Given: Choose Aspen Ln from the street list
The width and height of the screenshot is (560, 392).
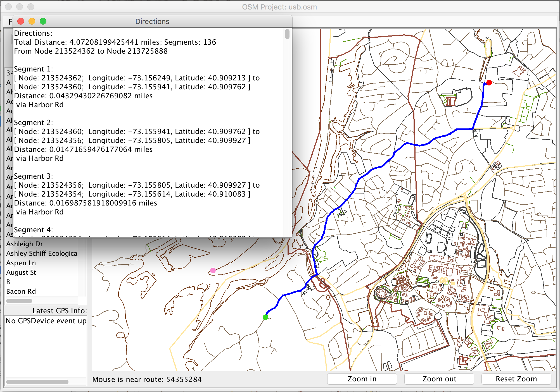Looking at the screenshot, I should tap(21, 263).
